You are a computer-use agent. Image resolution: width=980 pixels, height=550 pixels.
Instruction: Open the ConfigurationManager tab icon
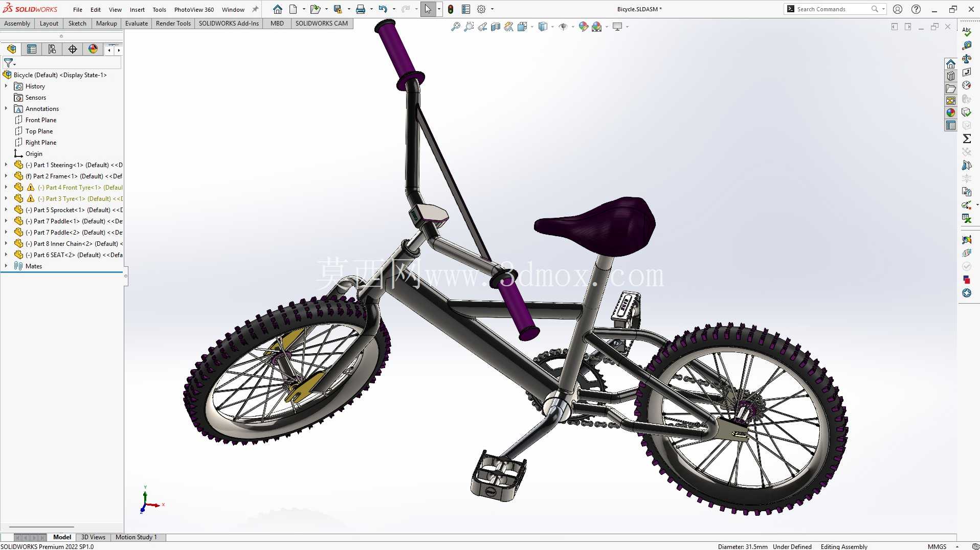52,49
